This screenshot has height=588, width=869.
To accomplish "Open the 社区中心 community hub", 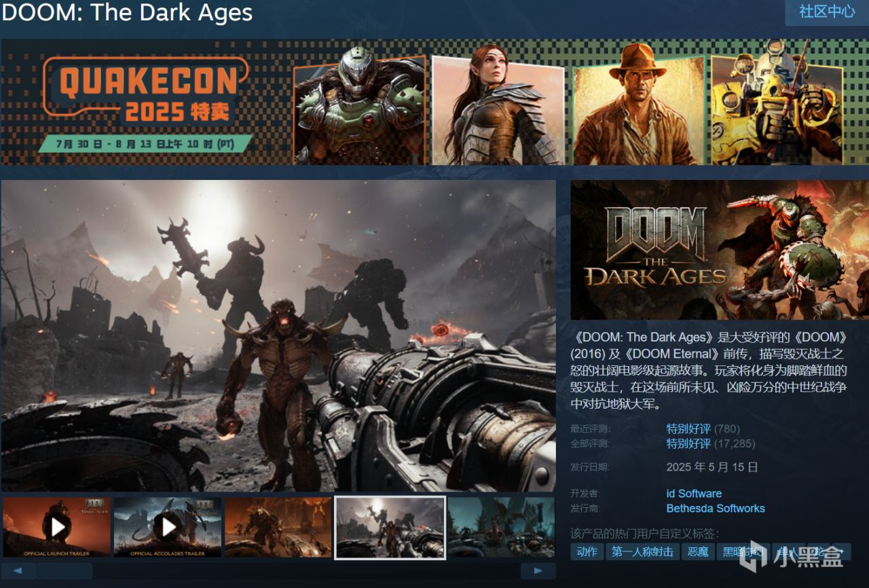I will pyautogui.click(x=827, y=12).
